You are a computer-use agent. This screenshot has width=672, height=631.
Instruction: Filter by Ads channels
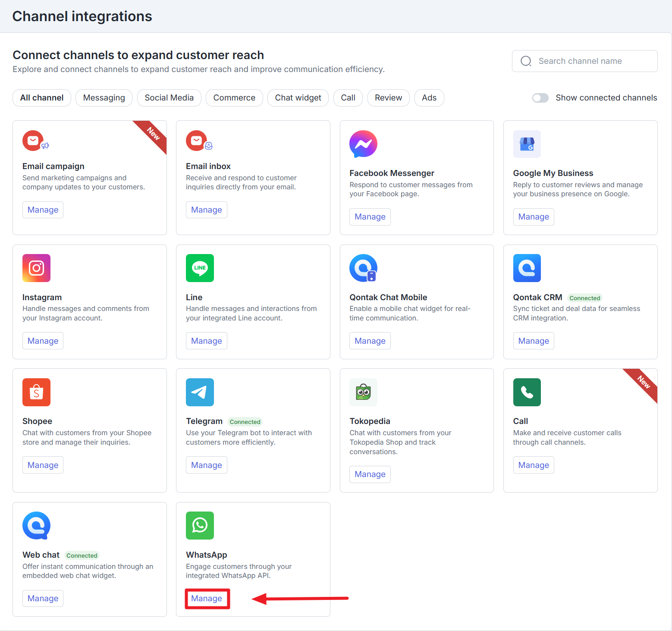click(x=429, y=98)
